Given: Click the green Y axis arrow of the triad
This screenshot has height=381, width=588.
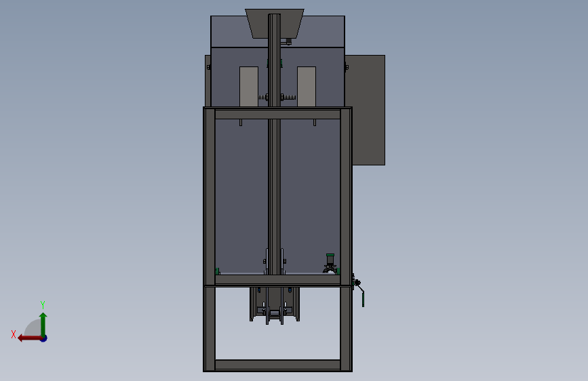Looking at the screenshot, I should tap(43, 324).
